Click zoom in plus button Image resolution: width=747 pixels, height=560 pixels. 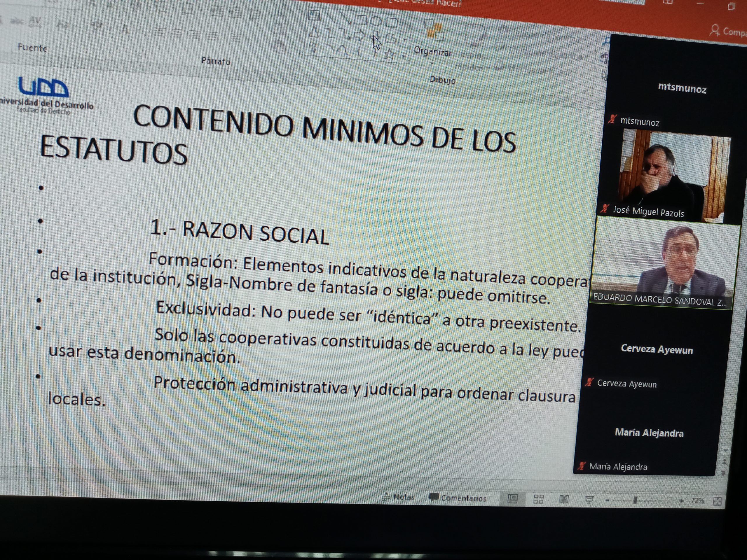coord(681,501)
